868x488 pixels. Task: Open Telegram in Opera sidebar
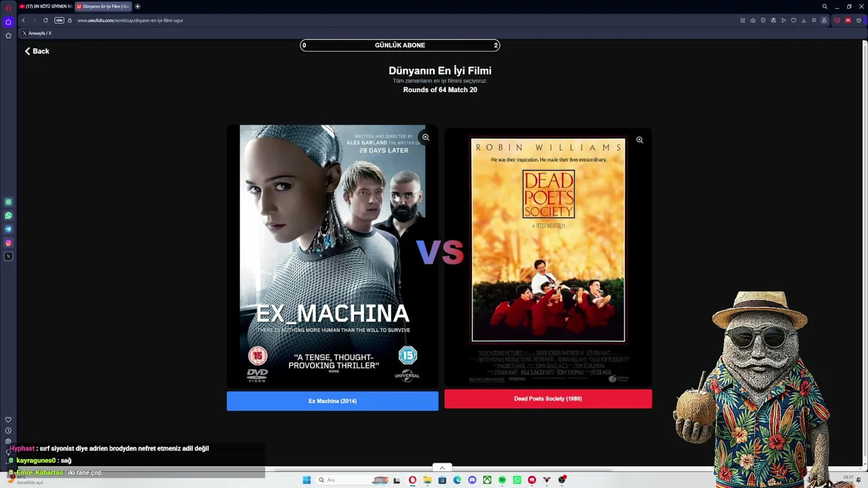click(8, 229)
